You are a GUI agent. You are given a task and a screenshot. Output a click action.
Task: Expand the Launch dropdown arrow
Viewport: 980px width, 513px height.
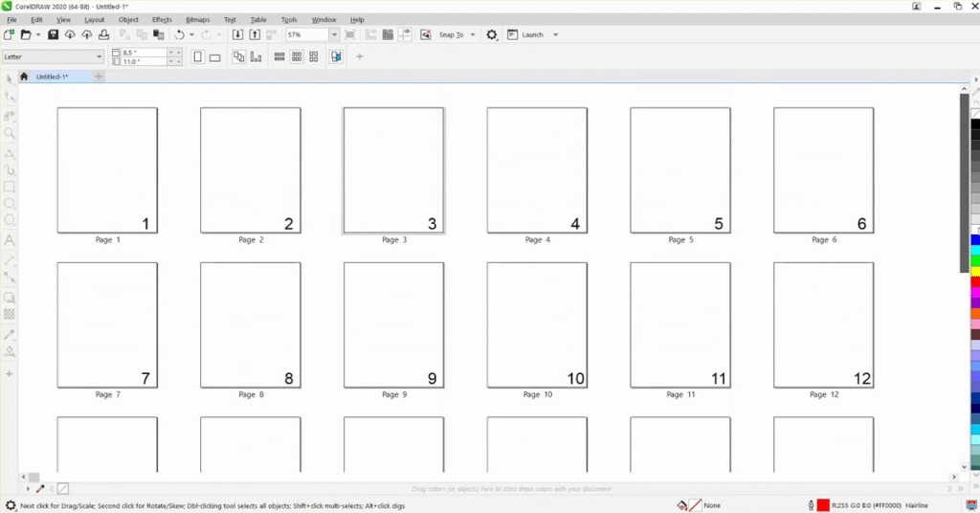coord(556,35)
